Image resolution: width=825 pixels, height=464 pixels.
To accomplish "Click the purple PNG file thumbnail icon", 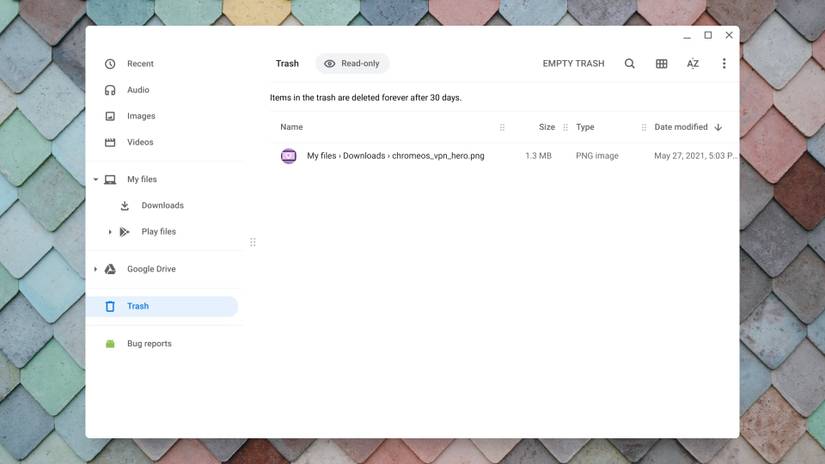I will click(288, 156).
